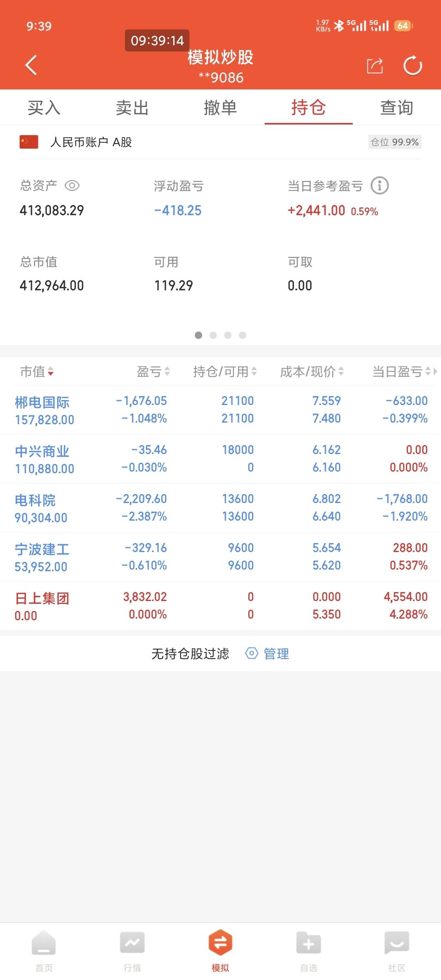Tap available funds value 119.29
This screenshot has width=441, height=980.
174,285
